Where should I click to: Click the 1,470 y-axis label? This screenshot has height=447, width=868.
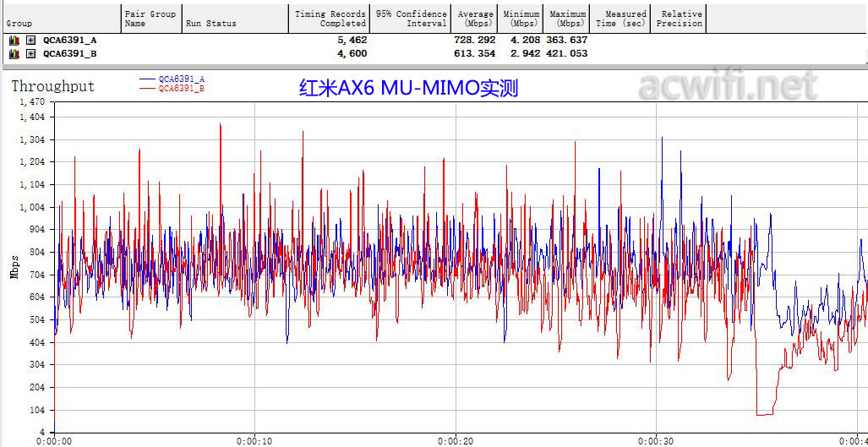(34, 102)
